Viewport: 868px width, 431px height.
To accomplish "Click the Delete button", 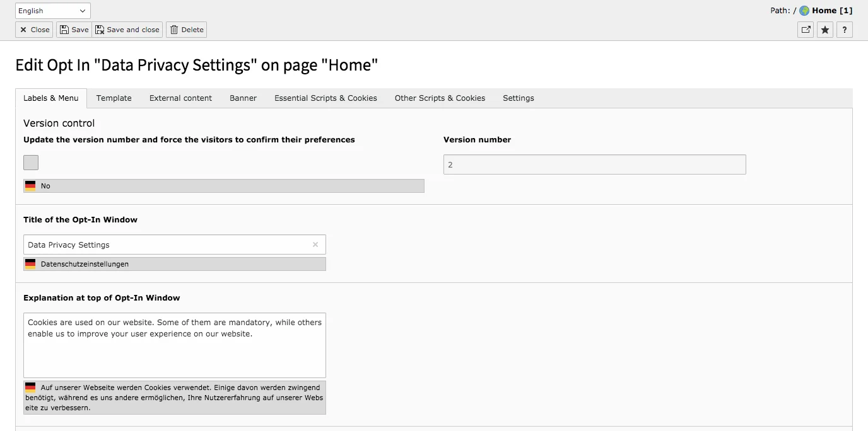I will [x=186, y=29].
